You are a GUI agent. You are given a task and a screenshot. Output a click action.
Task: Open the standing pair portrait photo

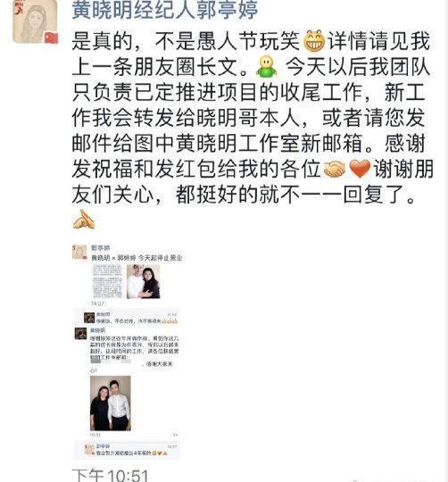111,403
